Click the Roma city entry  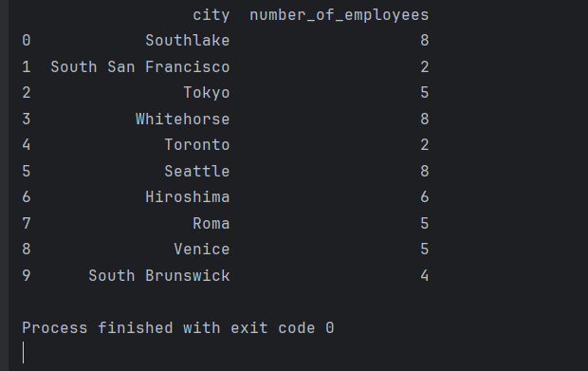(211, 224)
